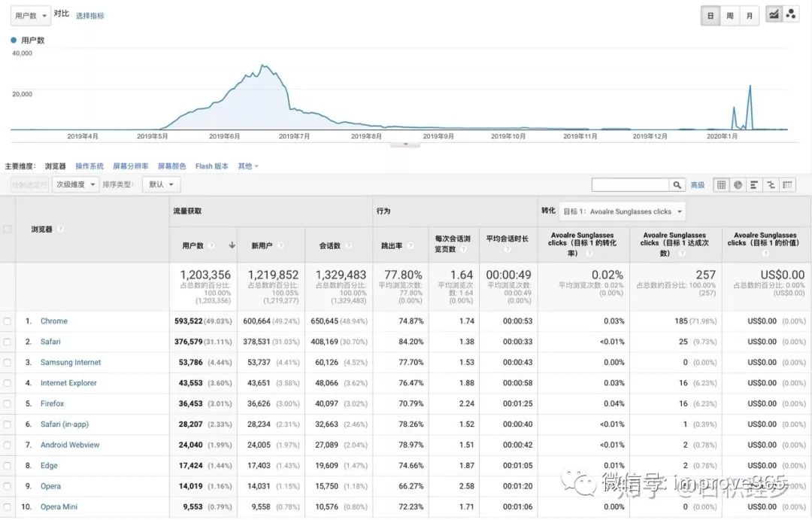The width and height of the screenshot is (812, 520).
Task: Check the Internet Explorer row checkbox
Action: [x=8, y=383]
